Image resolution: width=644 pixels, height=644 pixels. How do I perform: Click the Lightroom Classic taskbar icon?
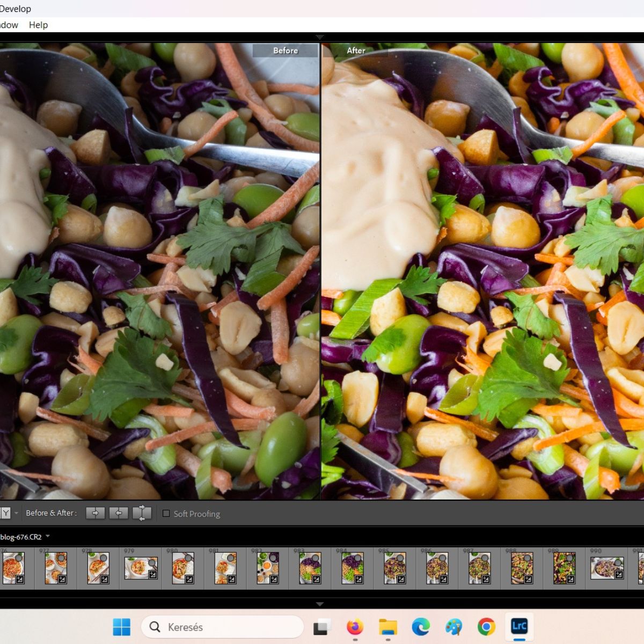(519, 626)
